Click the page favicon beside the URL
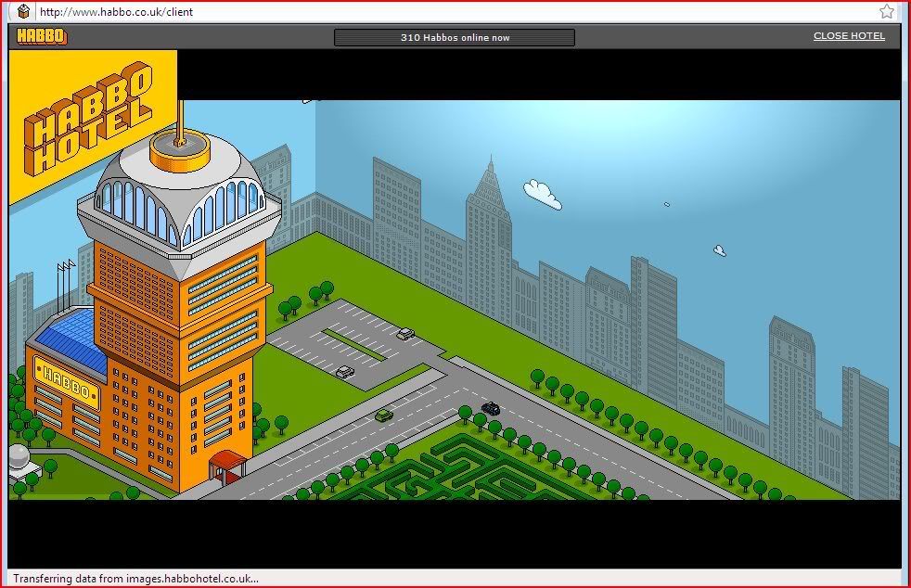The image size is (911, 588). click(24, 12)
